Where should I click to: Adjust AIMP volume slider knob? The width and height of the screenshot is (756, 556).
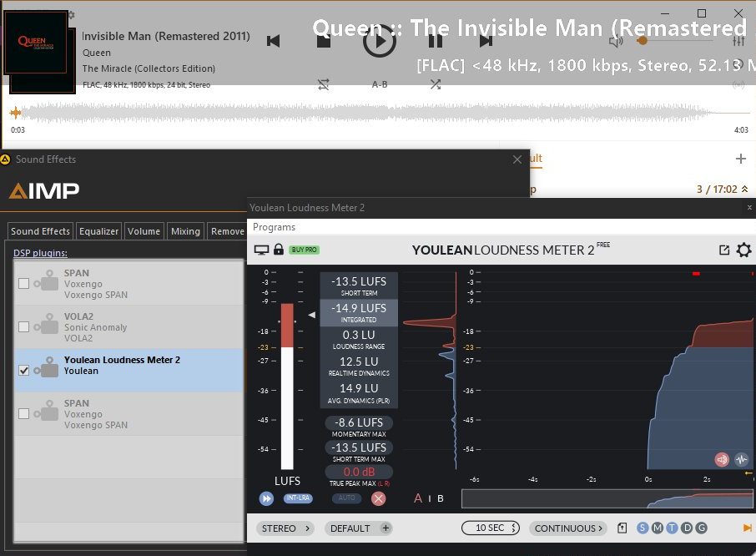coord(642,41)
